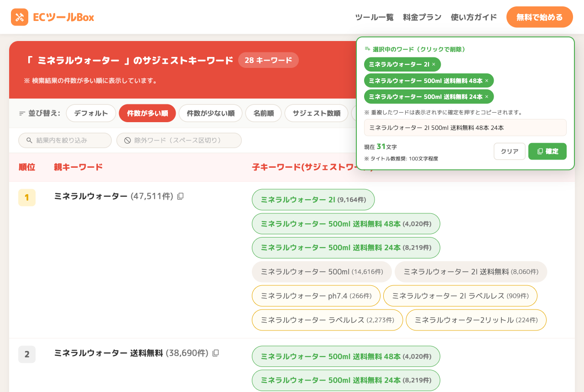Sort the keywords by 名前順
This screenshot has height=392, width=584.
(x=264, y=113)
